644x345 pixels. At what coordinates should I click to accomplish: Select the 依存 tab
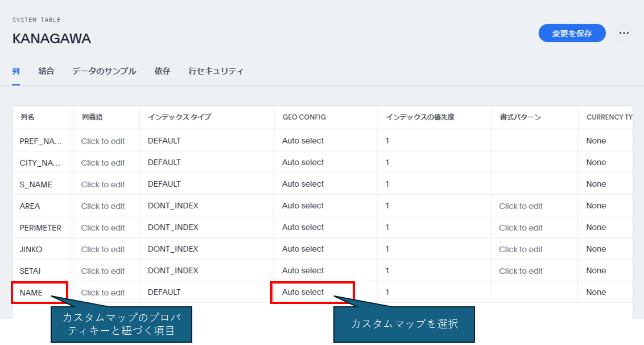[162, 71]
